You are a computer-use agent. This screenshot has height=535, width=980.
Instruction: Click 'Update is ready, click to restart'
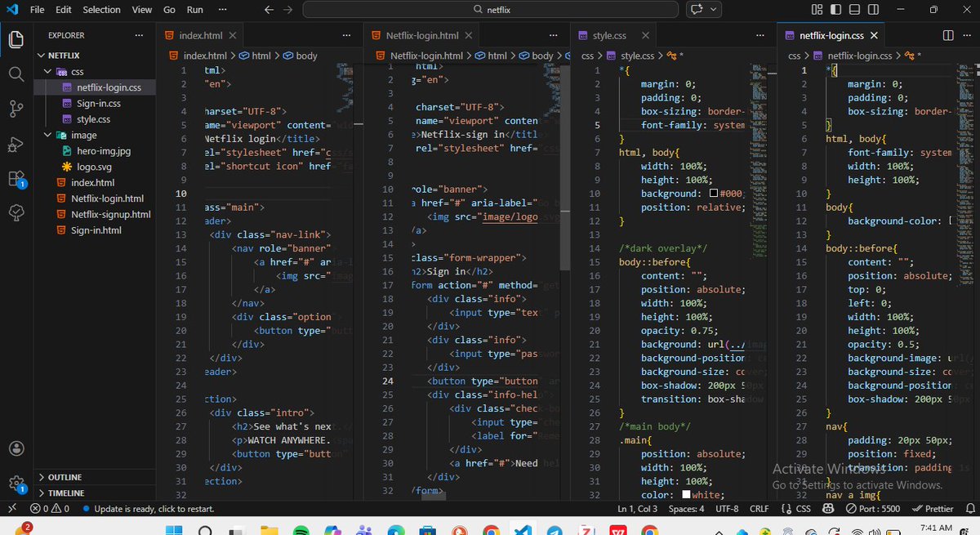[148, 508]
